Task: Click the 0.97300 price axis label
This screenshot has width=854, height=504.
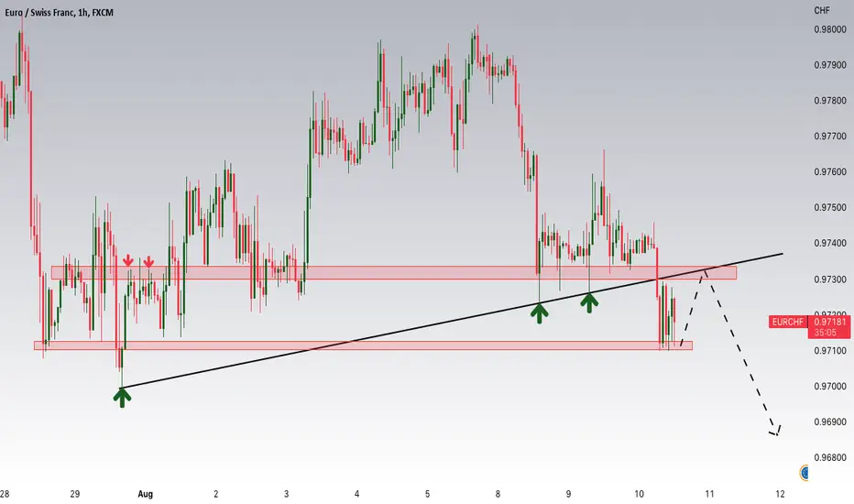Action: tap(830, 279)
